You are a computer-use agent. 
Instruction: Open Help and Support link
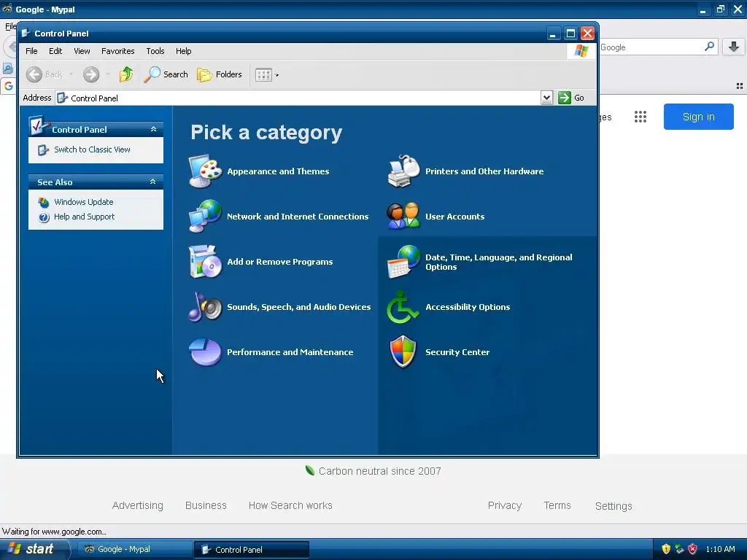85,217
